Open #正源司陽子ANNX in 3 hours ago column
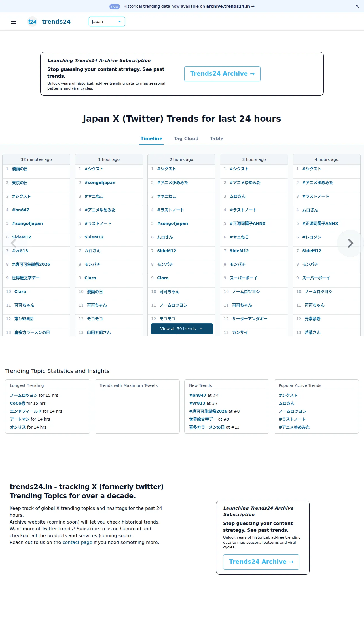This screenshot has height=629, width=364. pos(247,223)
